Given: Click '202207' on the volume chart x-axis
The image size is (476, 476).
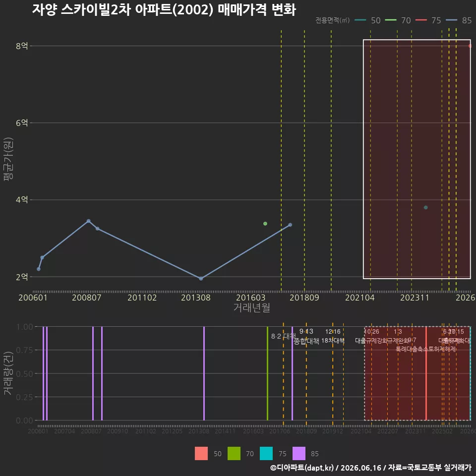Looking at the screenshot, I should click(388, 431).
